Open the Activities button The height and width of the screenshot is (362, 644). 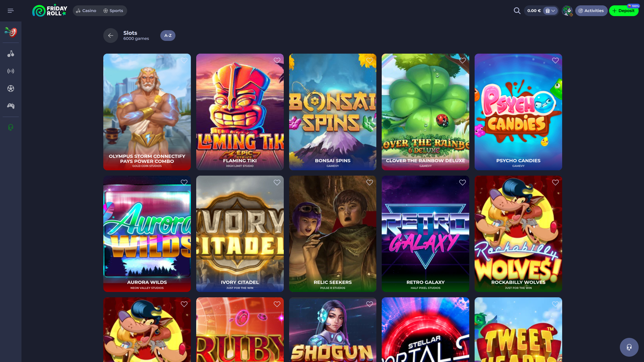click(591, 11)
